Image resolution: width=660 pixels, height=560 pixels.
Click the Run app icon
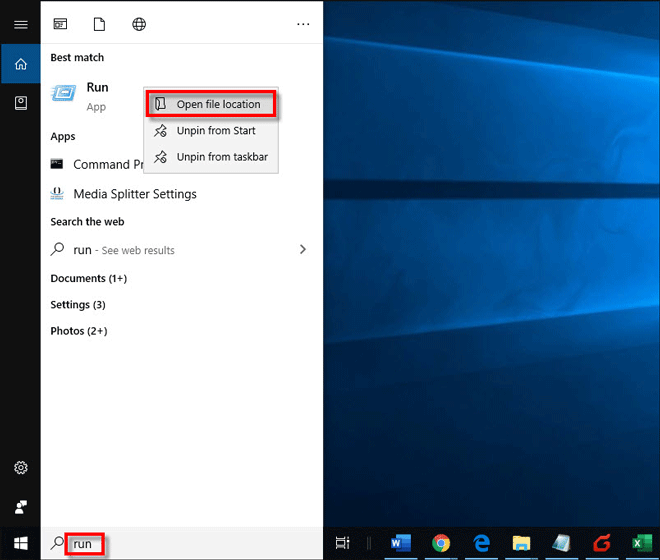64,93
